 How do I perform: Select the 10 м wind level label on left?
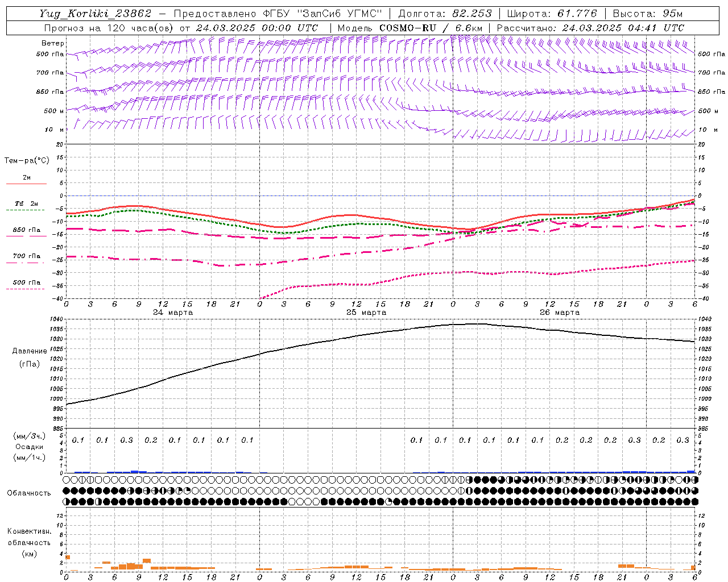(54, 130)
